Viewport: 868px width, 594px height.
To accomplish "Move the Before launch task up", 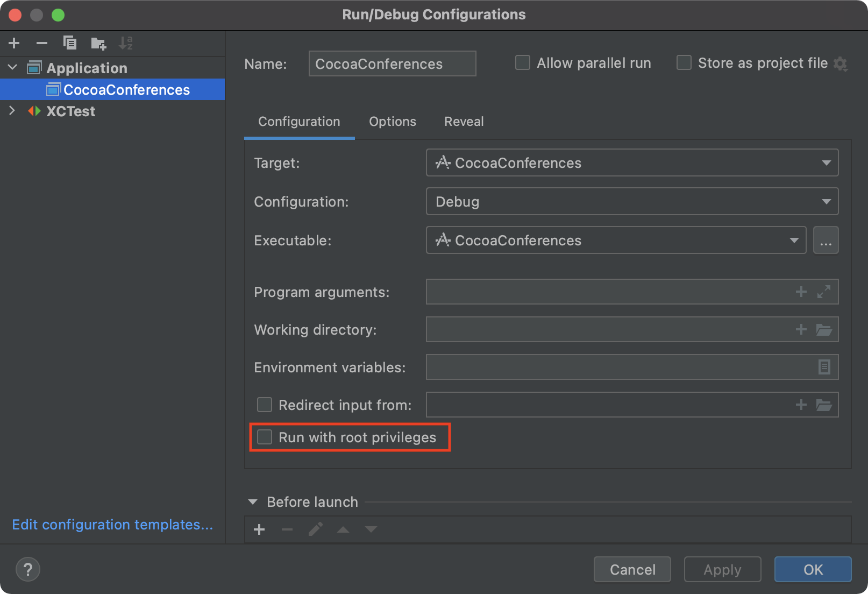I will point(343,529).
